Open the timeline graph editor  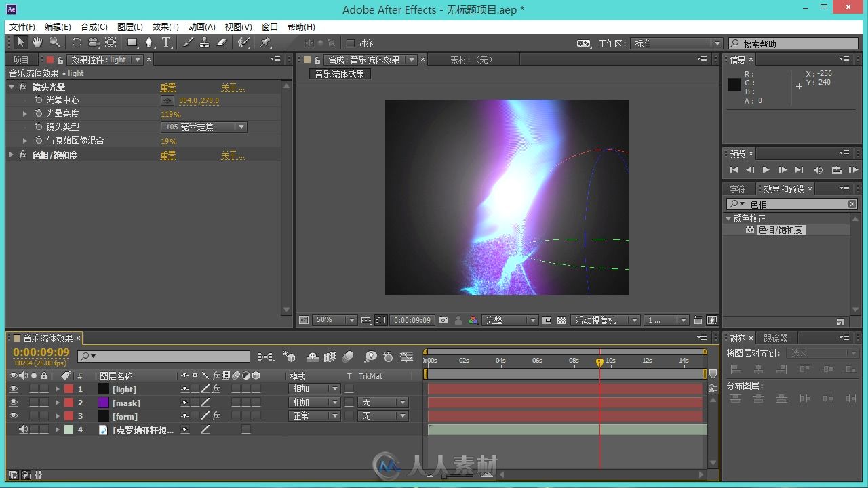[407, 357]
